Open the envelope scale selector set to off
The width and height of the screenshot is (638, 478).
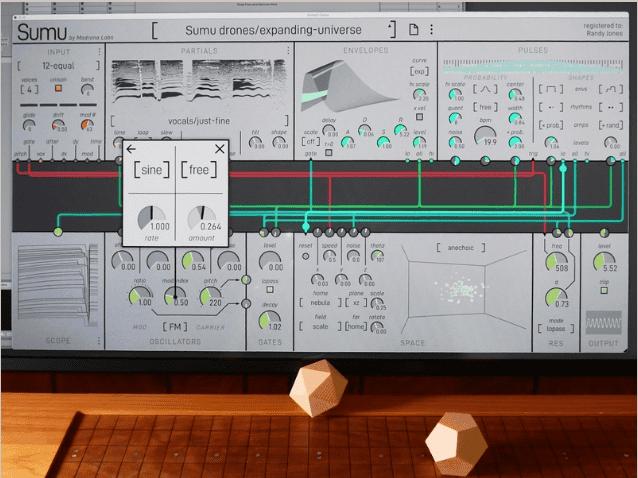pos(310,142)
